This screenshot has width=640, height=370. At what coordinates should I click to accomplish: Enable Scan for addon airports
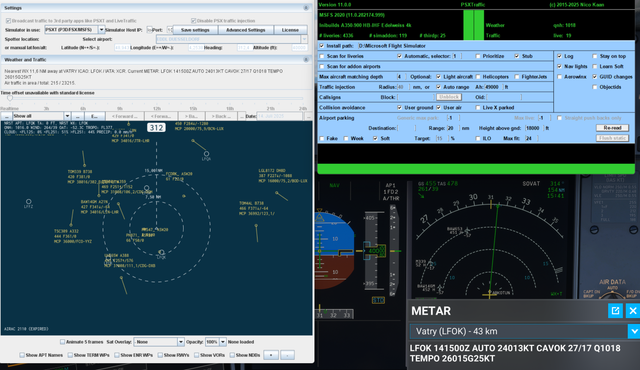tap(322, 66)
